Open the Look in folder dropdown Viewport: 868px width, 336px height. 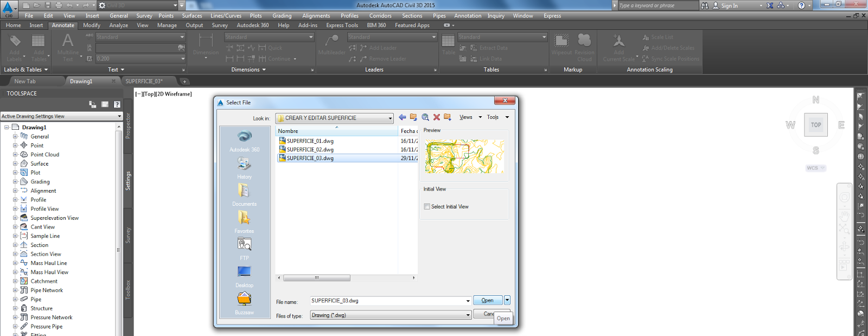point(390,118)
